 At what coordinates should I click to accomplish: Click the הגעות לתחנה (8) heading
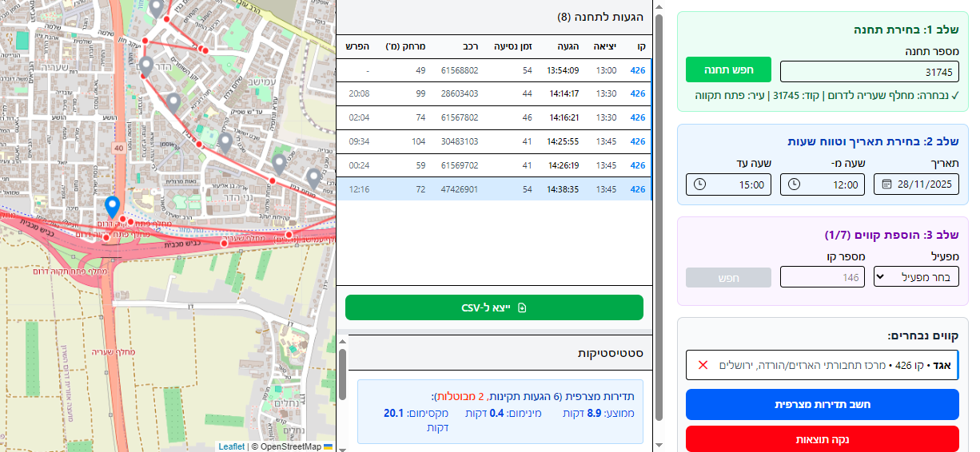pyautogui.click(x=600, y=17)
